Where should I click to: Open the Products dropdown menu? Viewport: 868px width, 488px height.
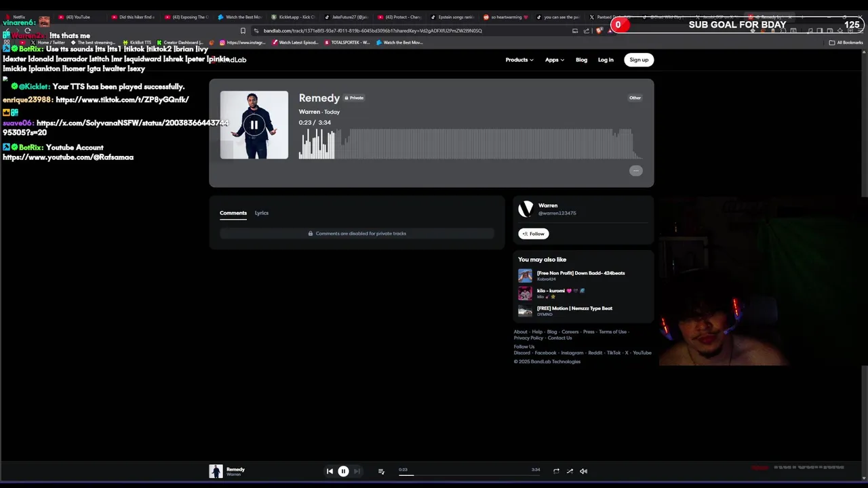(519, 60)
